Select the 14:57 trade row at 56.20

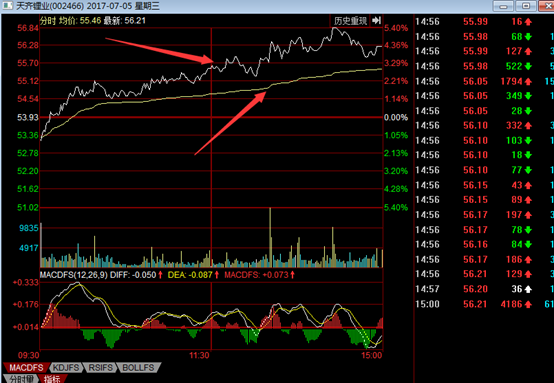[x=484, y=289]
